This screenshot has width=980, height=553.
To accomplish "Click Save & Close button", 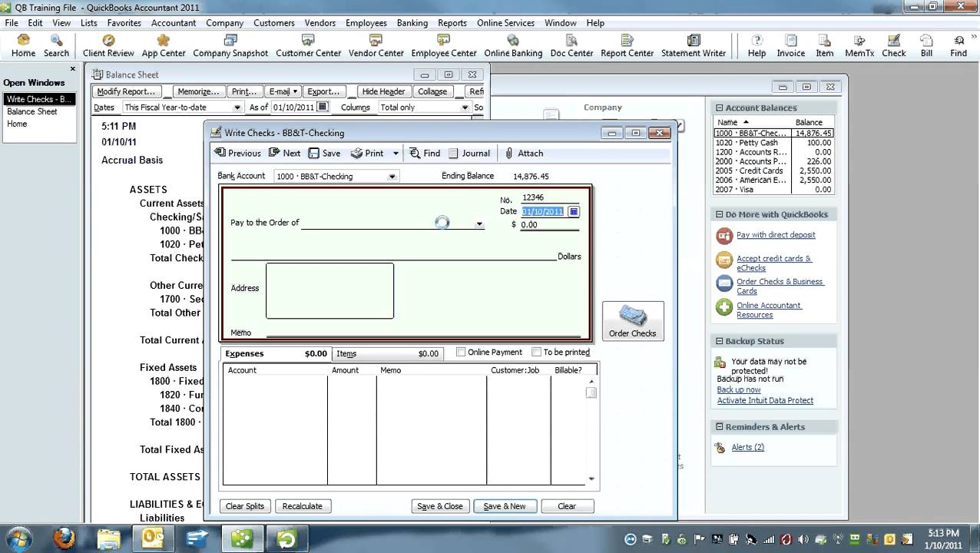I will tap(440, 506).
